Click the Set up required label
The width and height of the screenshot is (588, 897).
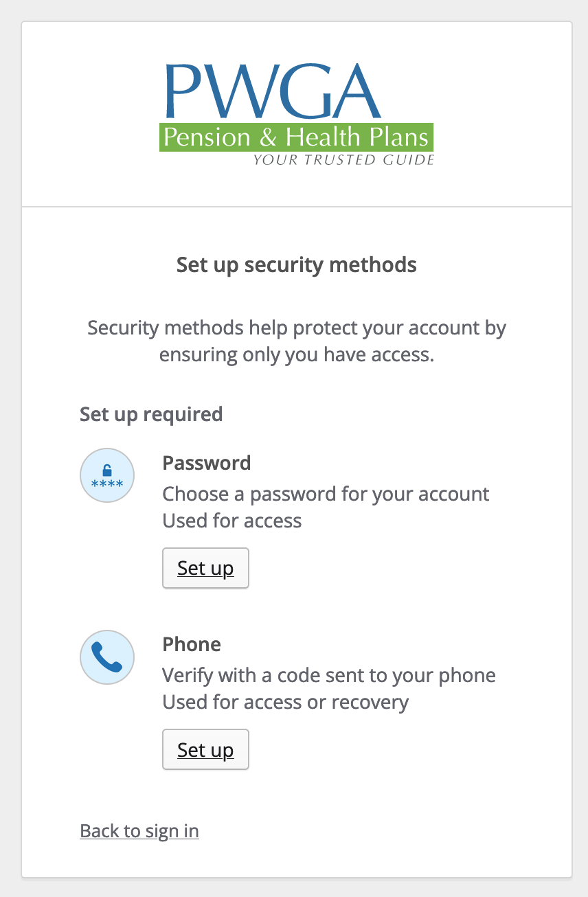tap(151, 414)
